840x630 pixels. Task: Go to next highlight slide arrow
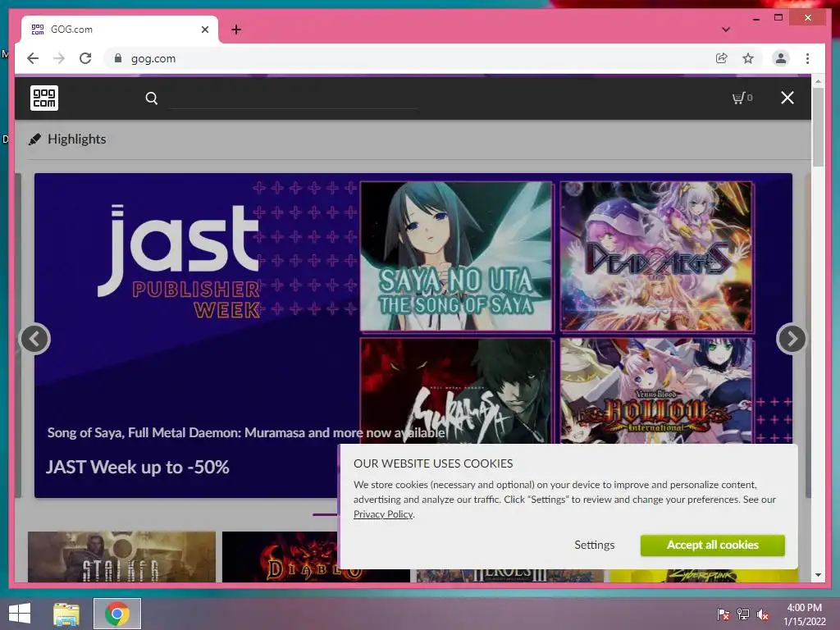click(792, 339)
